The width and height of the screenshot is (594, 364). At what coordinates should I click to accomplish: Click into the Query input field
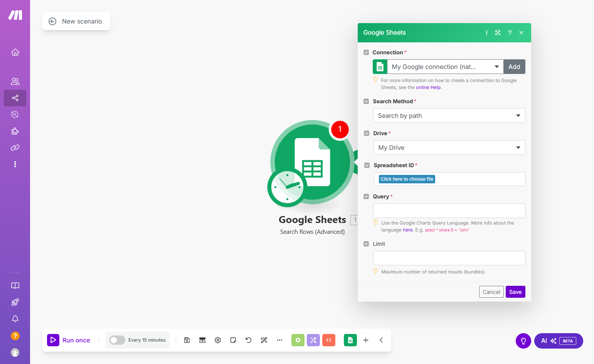pos(449,211)
